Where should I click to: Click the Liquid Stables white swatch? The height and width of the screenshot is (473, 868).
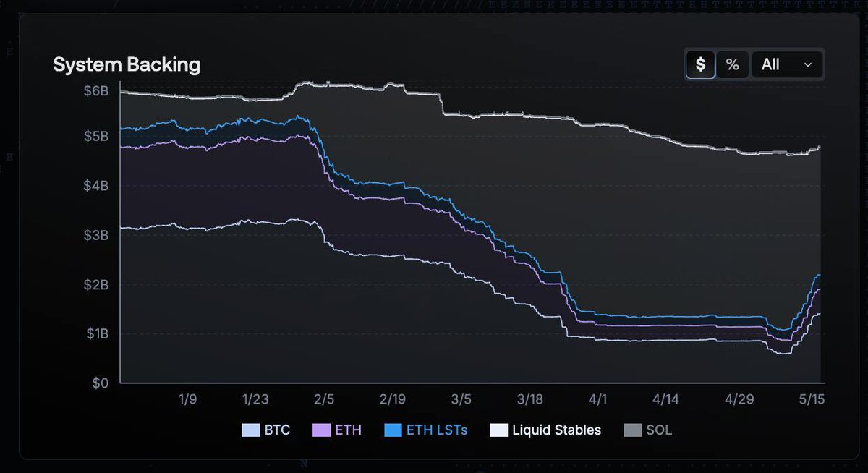pyautogui.click(x=498, y=430)
